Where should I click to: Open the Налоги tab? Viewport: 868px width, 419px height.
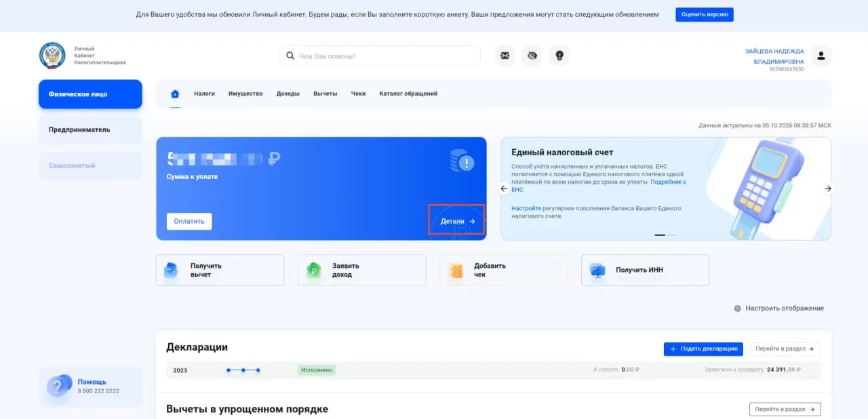point(204,94)
